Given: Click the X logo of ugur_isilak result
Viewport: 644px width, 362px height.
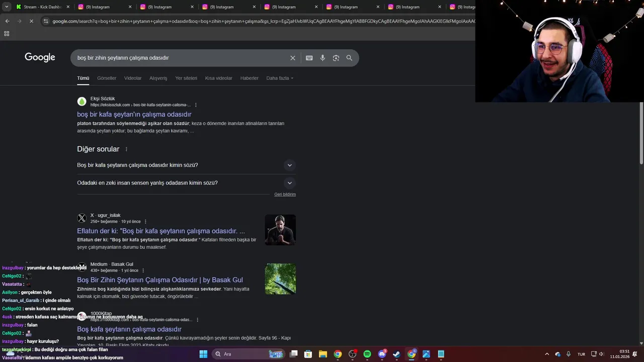Looking at the screenshot, I should click(x=82, y=218).
